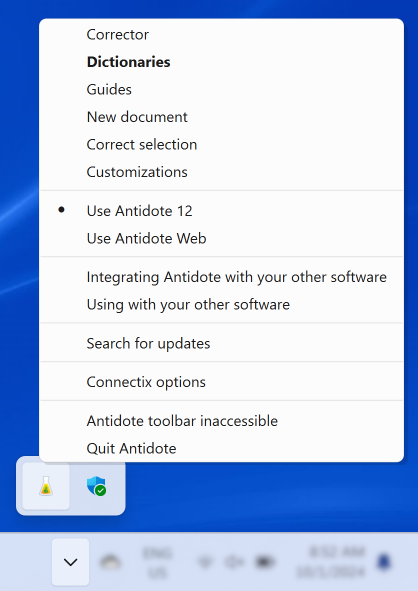418x591 pixels.
Task: Switch to Use Antidote Web
Action: [x=222, y=238]
